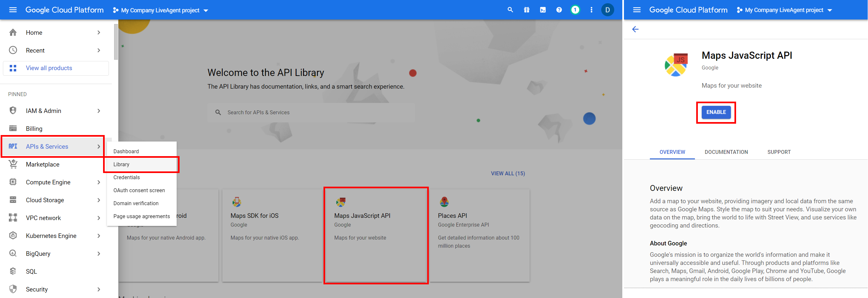Click View all products link
868x298 pixels.
click(x=56, y=68)
